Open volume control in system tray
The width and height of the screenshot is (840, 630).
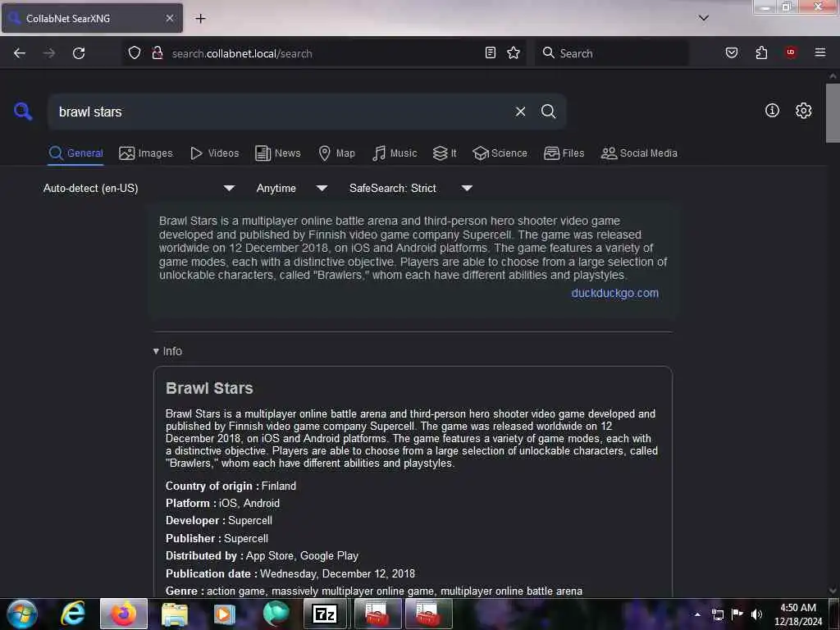point(756,614)
